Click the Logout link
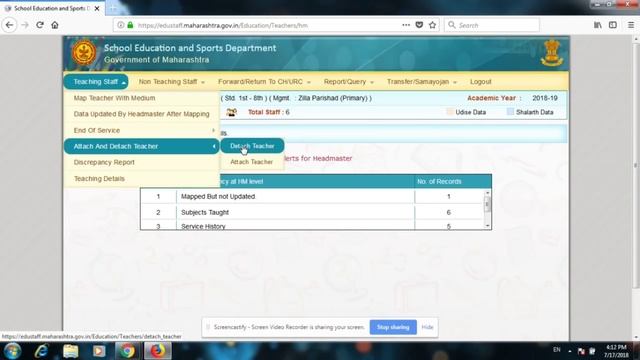 [x=480, y=82]
